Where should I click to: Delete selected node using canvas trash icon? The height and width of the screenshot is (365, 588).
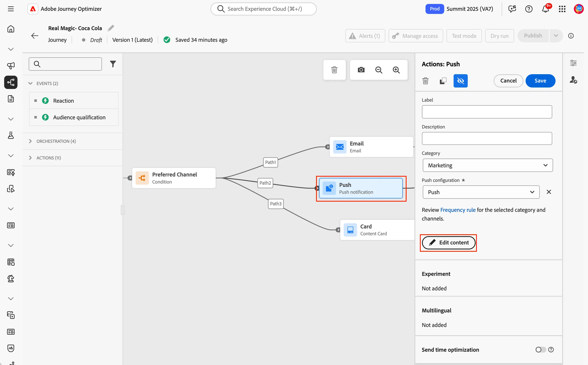tap(334, 70)
